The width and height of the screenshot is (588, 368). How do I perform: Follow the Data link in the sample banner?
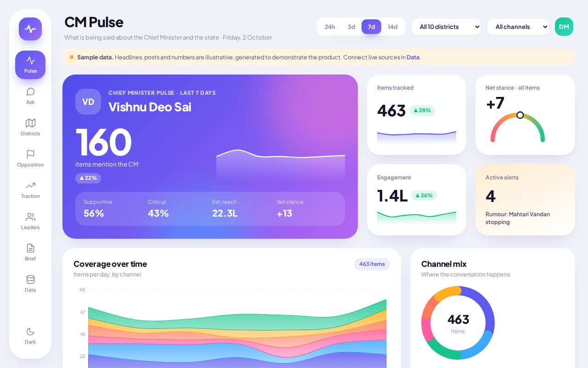click(x=413, y=57)
